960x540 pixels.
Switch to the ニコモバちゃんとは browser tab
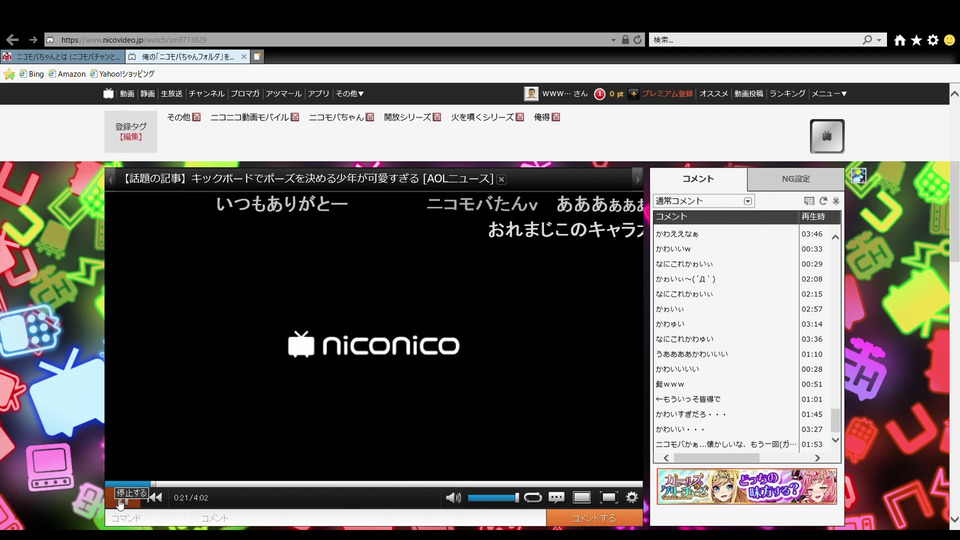tap(63, 56)
